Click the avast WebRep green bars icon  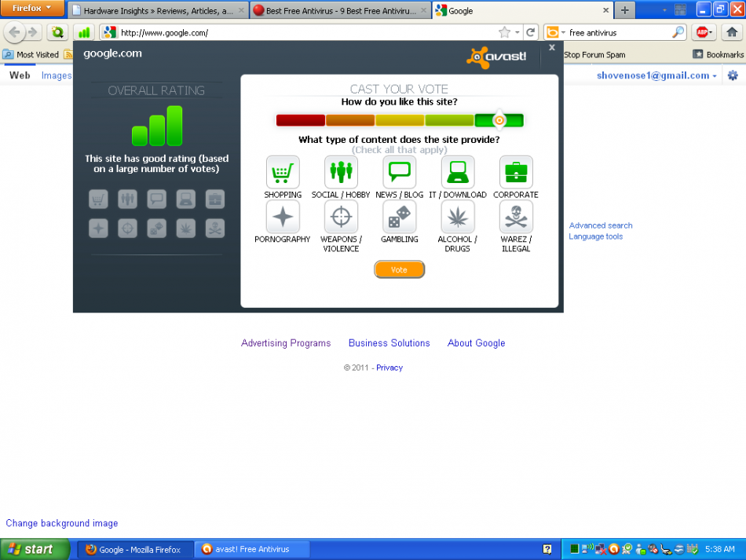84,32
